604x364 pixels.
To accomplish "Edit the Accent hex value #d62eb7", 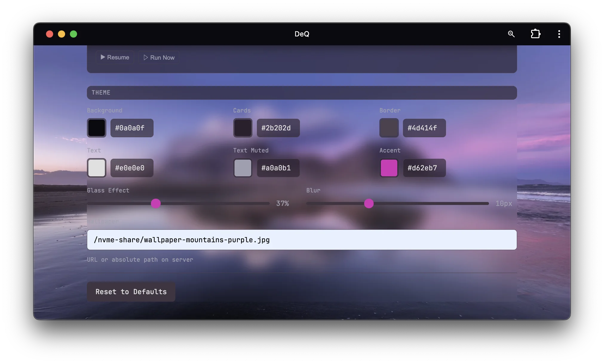I will point(424,168).
